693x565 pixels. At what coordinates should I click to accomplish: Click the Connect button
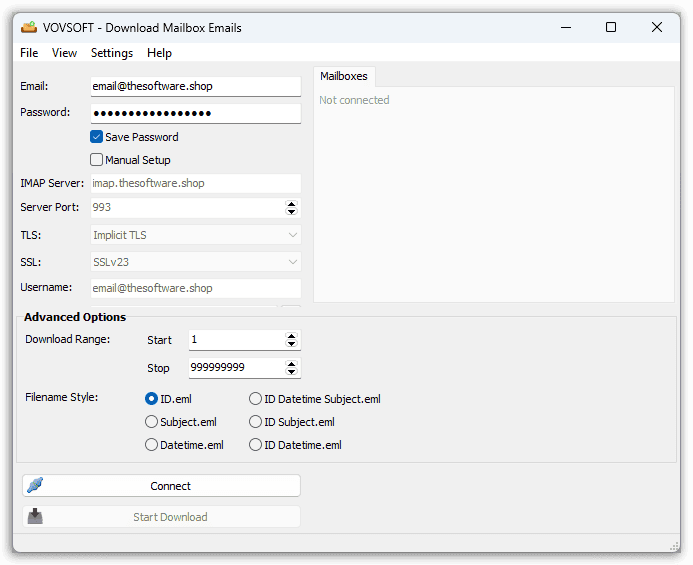(x=161, y=486)
